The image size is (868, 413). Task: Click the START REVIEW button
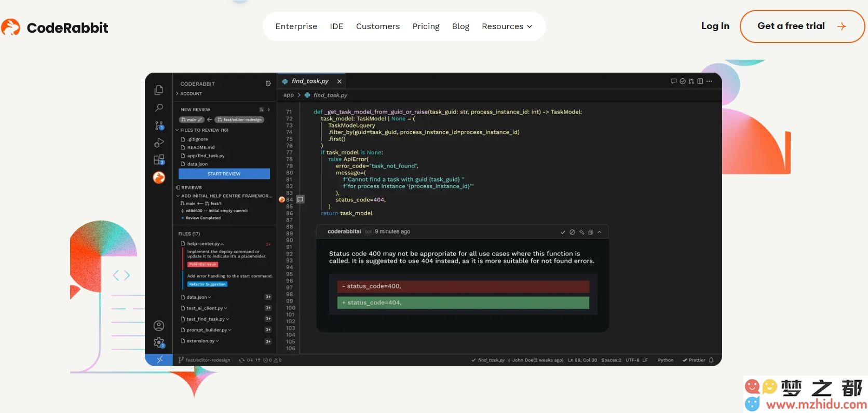[x=224, y=174]
